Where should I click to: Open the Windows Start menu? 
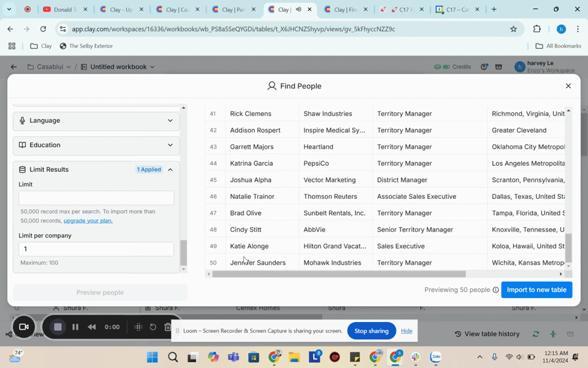coord(152,358)
